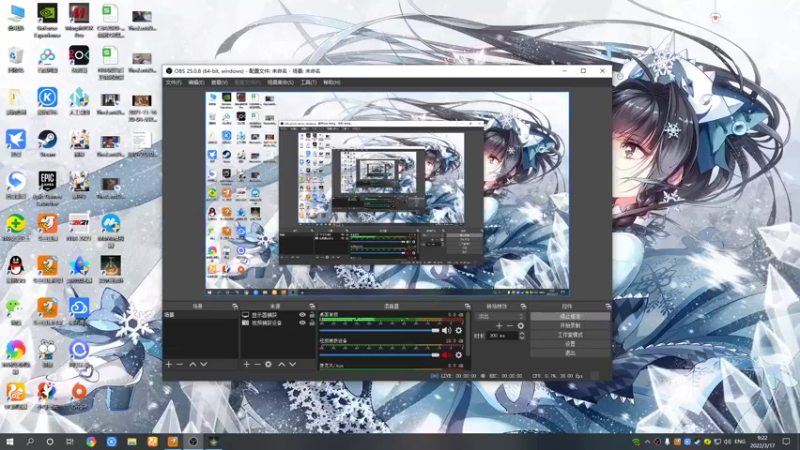Remove the selected scene with minus icon
This screenshot has width=800, height=450.
tap(180, 364)
